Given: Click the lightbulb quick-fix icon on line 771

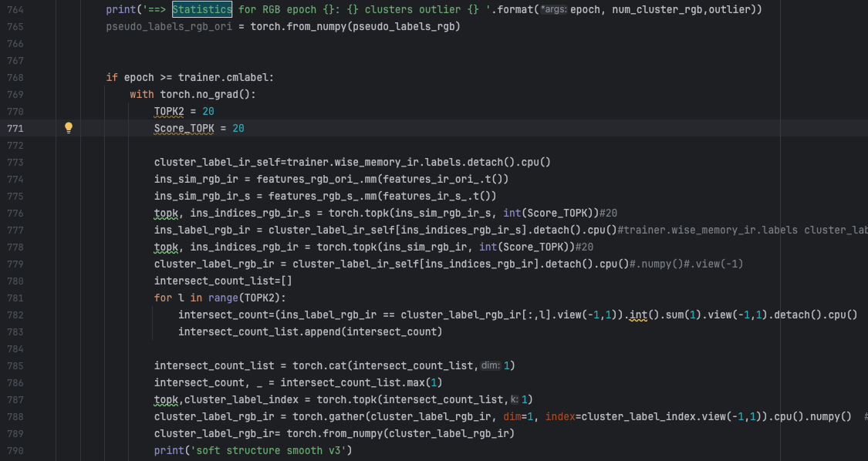Looking at the screenshot, I should pyautogui.click(x=69, y=128).
